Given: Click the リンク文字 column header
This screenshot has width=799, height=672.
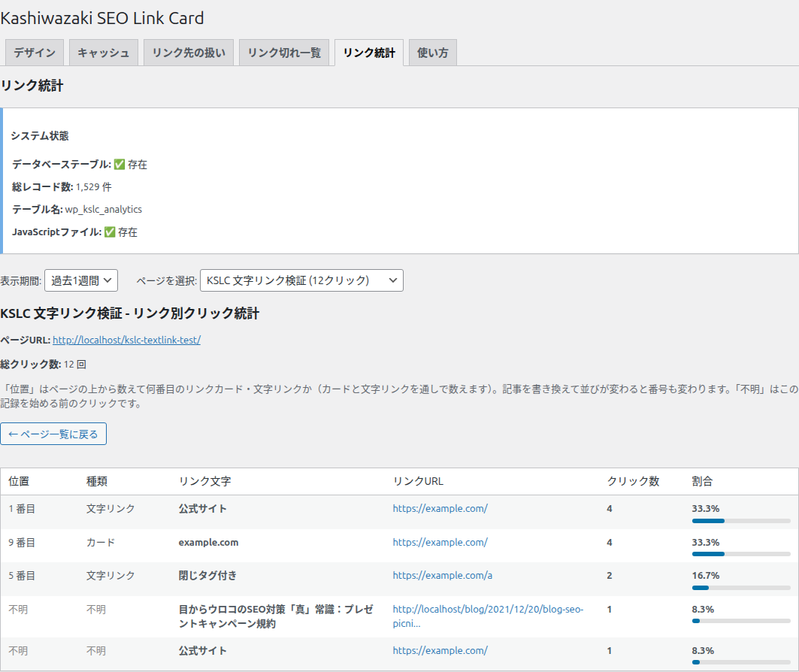Looking at the screenshot, I should point(205,482).
